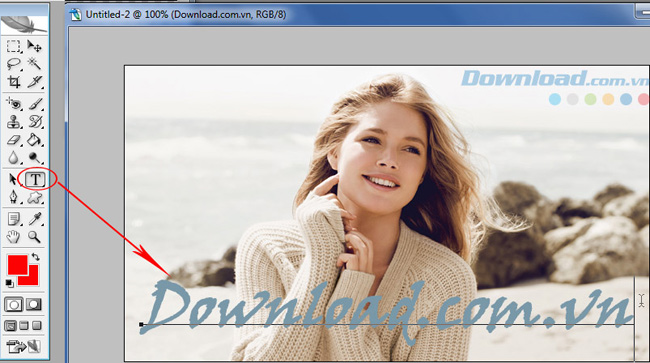Swap foreground and background colors
This screenshot has height=363, width=650.
[36, 257]
